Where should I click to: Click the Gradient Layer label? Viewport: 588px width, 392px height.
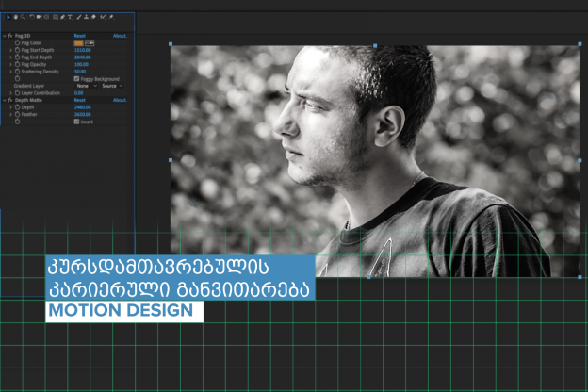29,86
